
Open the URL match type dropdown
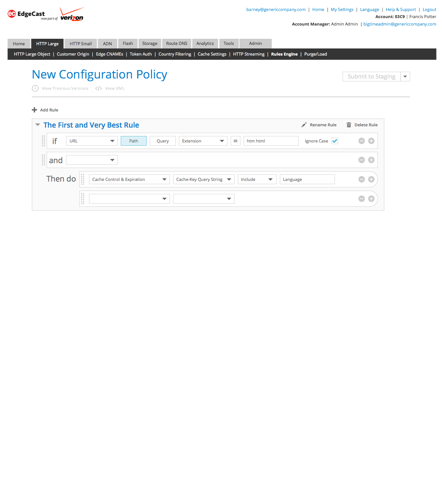coord(92,141)
